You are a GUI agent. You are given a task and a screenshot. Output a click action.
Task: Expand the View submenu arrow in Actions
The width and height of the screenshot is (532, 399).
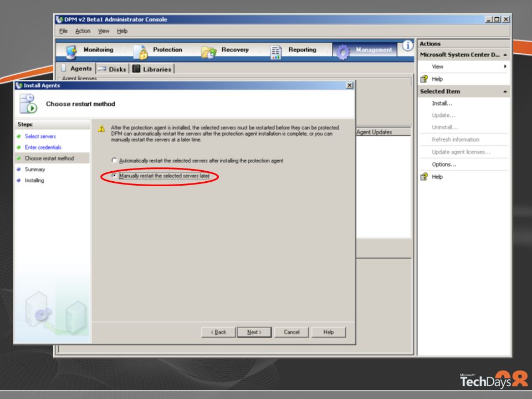coord(505,66)
